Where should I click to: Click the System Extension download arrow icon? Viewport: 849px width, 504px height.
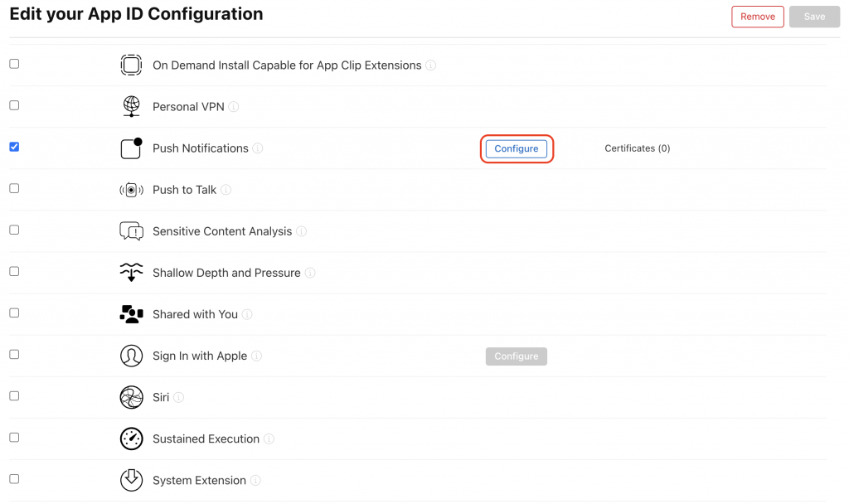[131, 480]
